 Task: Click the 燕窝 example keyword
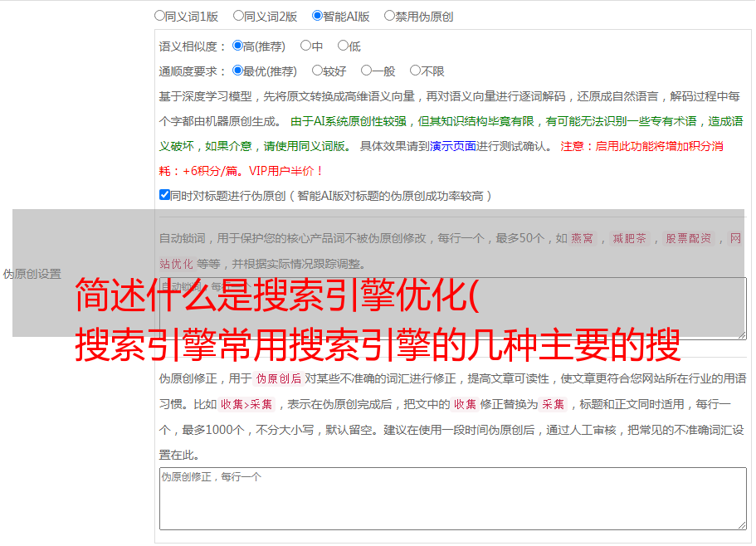pyautogui.click(x=582, y=238)
